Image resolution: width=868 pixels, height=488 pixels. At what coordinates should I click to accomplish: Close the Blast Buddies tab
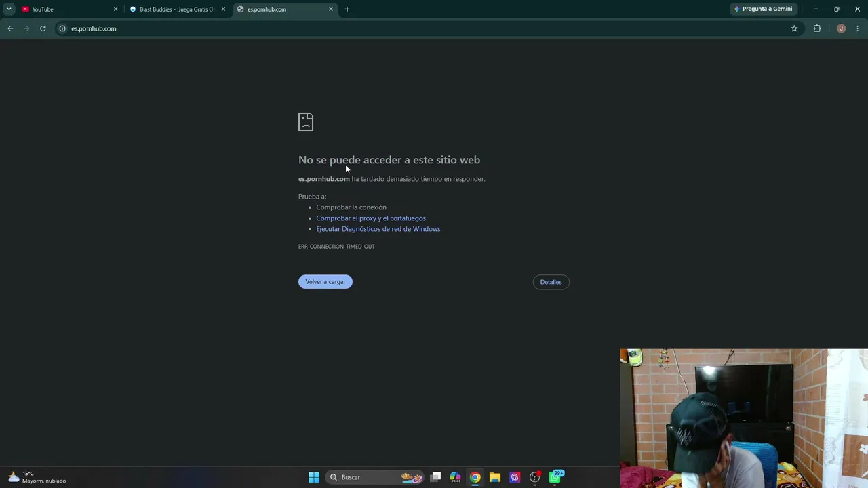click(223, 9)
